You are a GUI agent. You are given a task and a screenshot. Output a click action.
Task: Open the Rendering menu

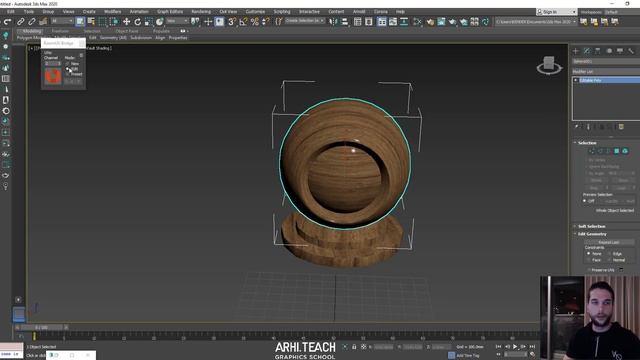(201, 12)
